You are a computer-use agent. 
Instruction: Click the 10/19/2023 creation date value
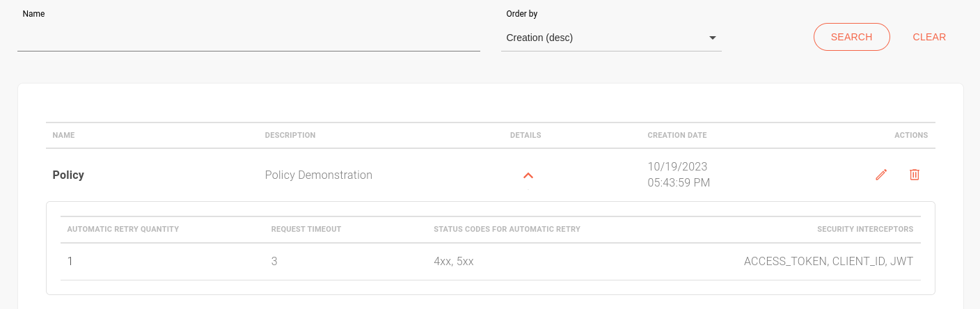[x=678, y=167]
